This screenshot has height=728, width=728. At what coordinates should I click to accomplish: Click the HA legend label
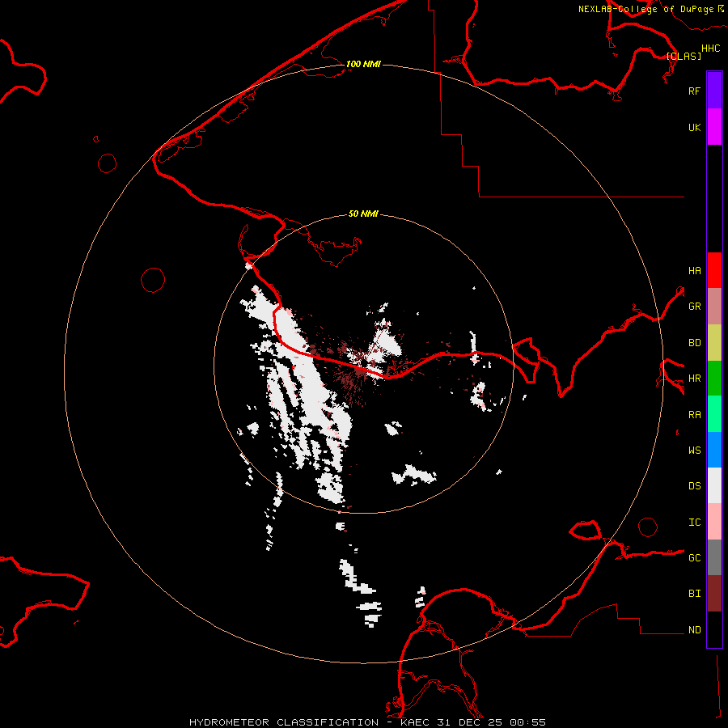pos(694,270)
